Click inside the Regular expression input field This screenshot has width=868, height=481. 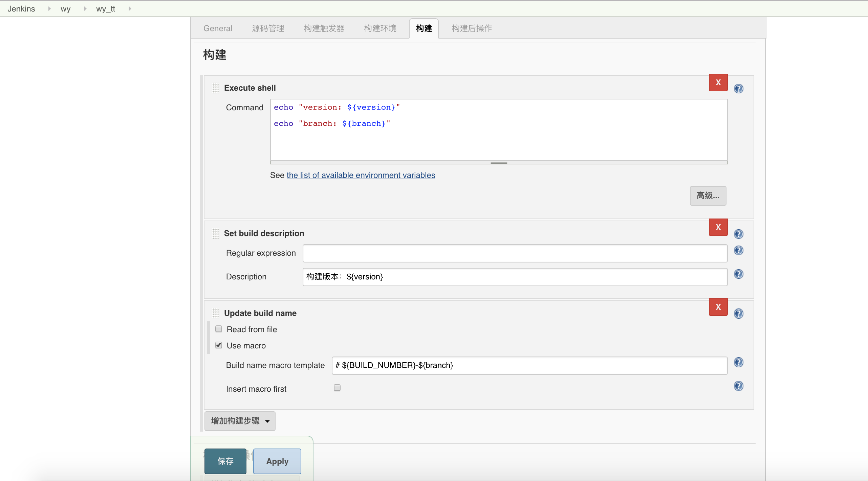tap(514, 253)
